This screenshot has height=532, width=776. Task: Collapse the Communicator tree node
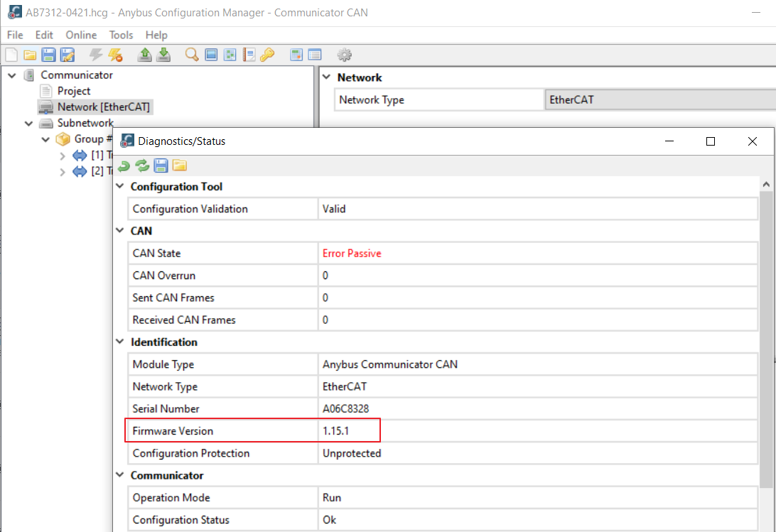[11, 75]
